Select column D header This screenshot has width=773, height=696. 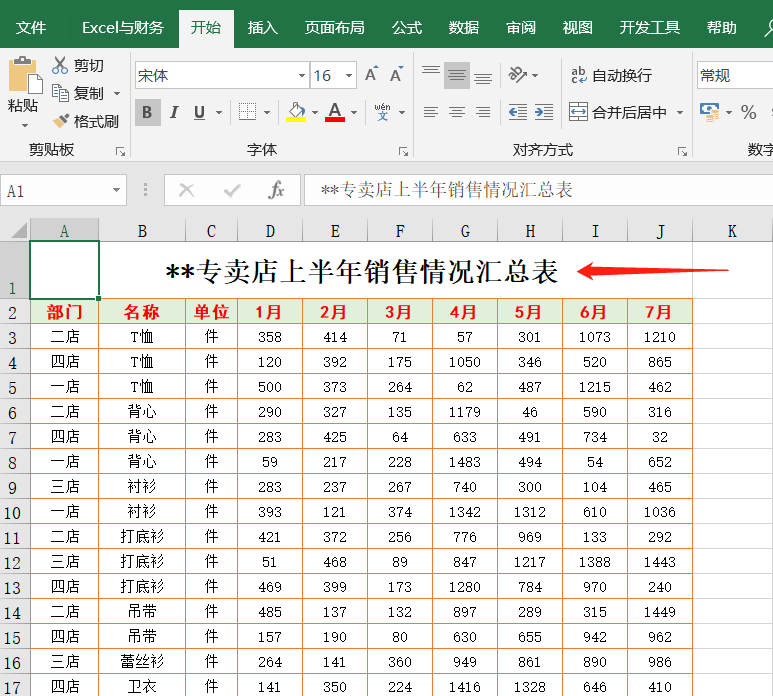(x=270, y=230)
